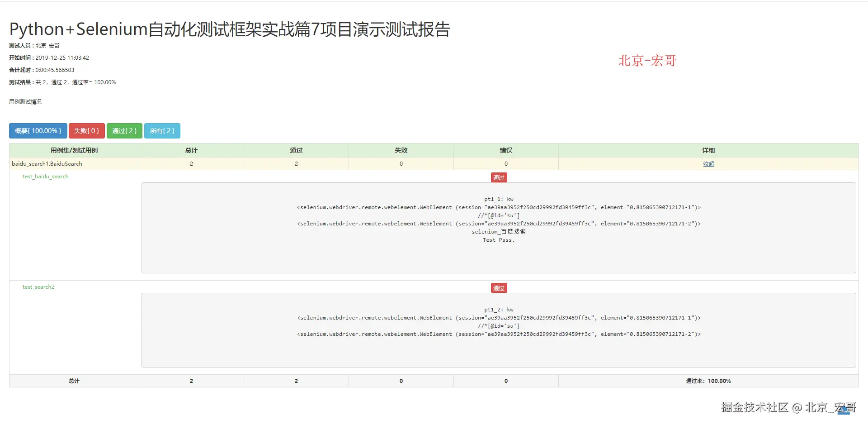Select the 测试结果 summary line
Screen dimensions: 868x425
coord(62,82)
